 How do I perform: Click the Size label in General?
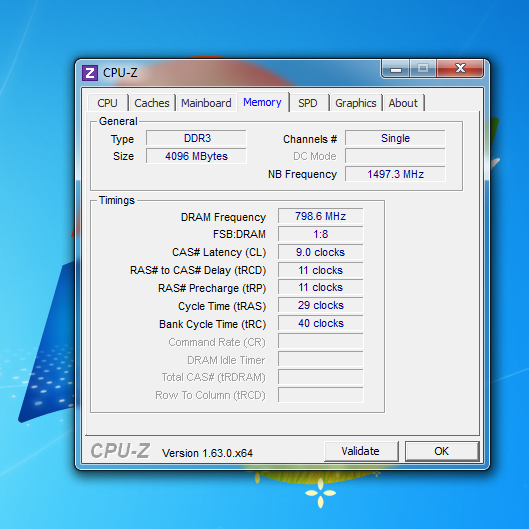(x=123, y=156)
